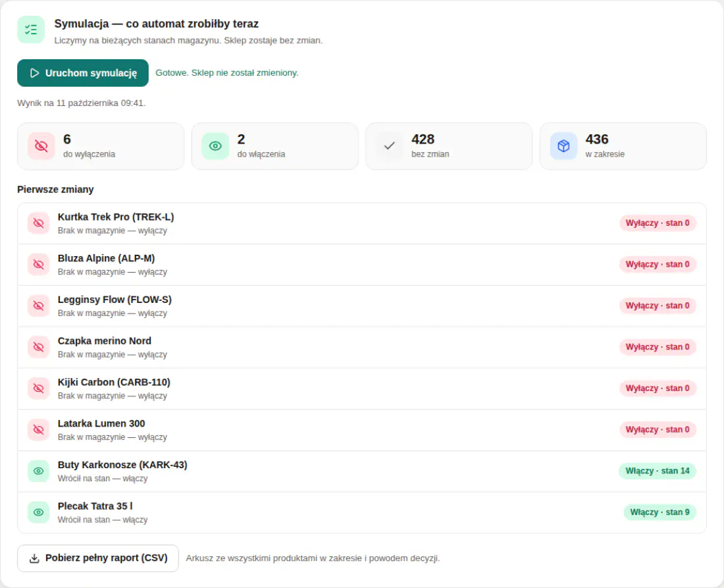Click the green eye icon in 'do włączenia' card
This screenshot has width=724, height=588.
coord(215,146)
